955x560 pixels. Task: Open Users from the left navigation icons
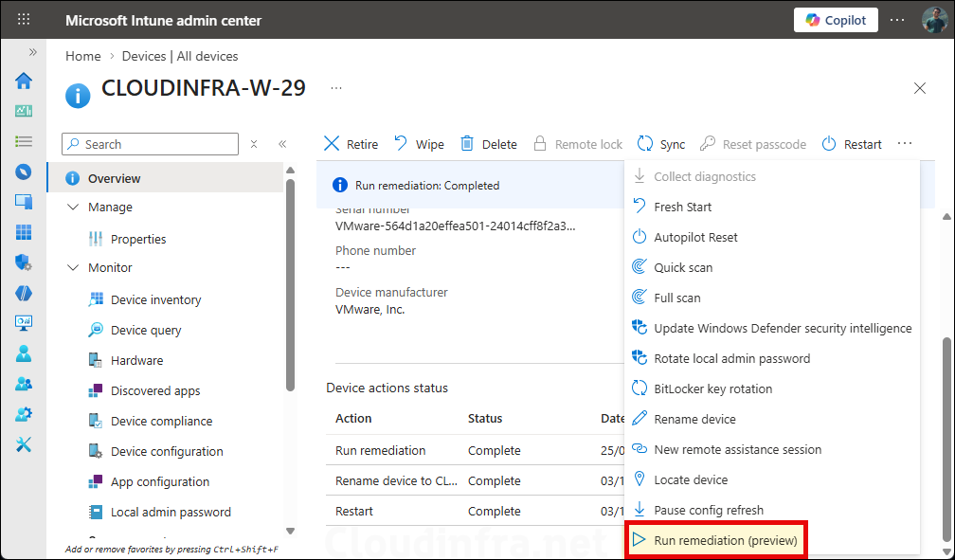(23, 353)
